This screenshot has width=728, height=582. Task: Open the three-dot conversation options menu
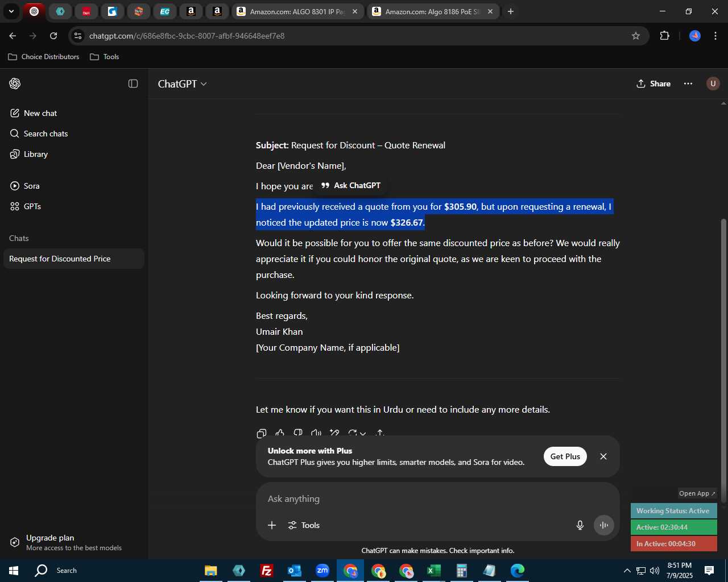(x=688, y=84)
